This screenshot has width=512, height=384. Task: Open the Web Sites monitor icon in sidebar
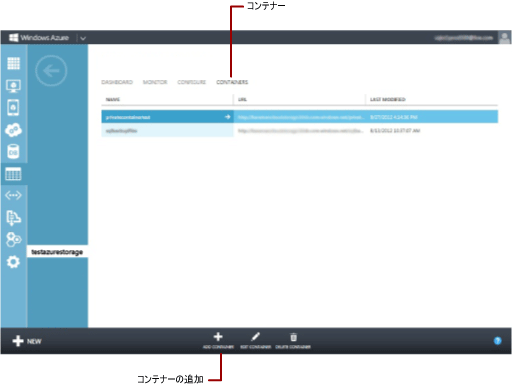pyautogui.click(x=14, y=86)
